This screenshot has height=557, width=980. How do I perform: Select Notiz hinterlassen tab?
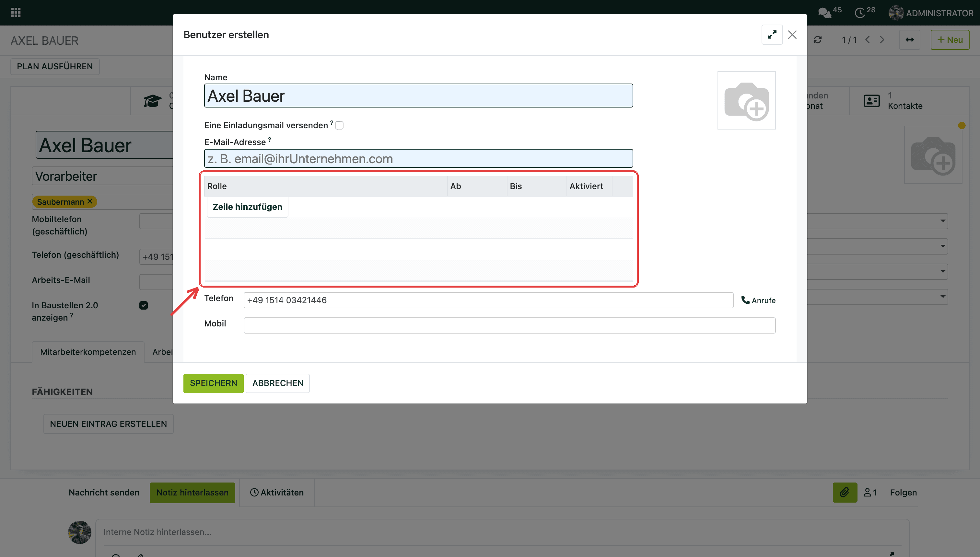point(192,493)
